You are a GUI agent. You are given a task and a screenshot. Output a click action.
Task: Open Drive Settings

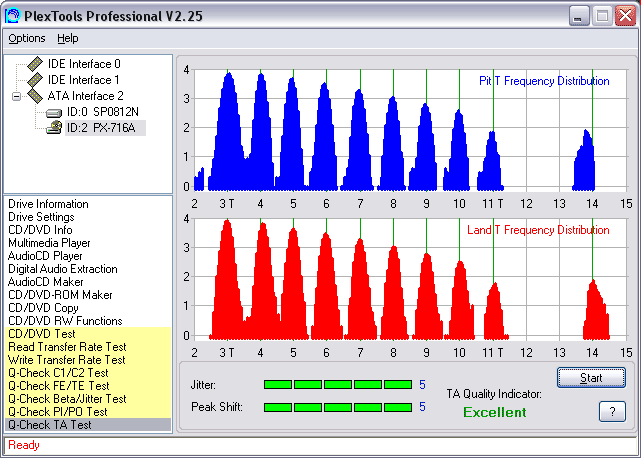(41, 217)
